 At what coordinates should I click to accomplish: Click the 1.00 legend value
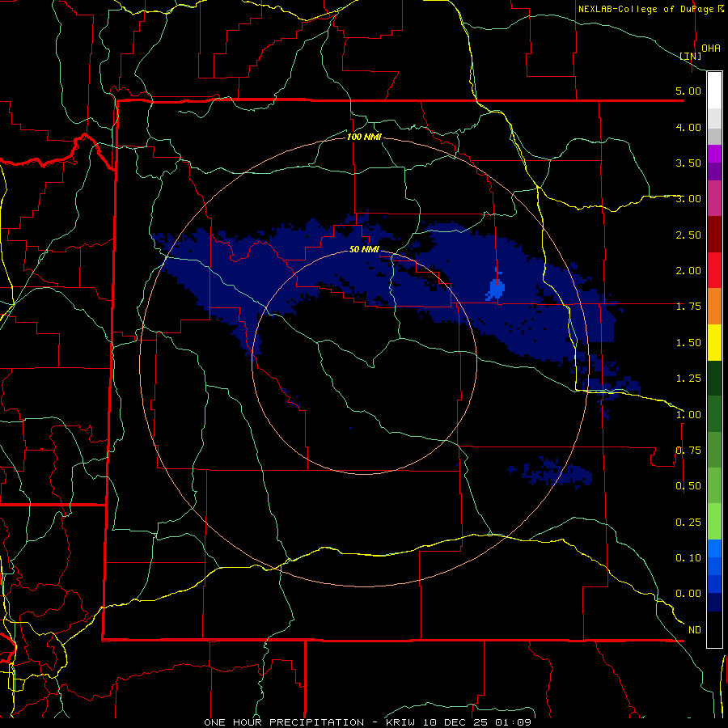click(688, 415)
